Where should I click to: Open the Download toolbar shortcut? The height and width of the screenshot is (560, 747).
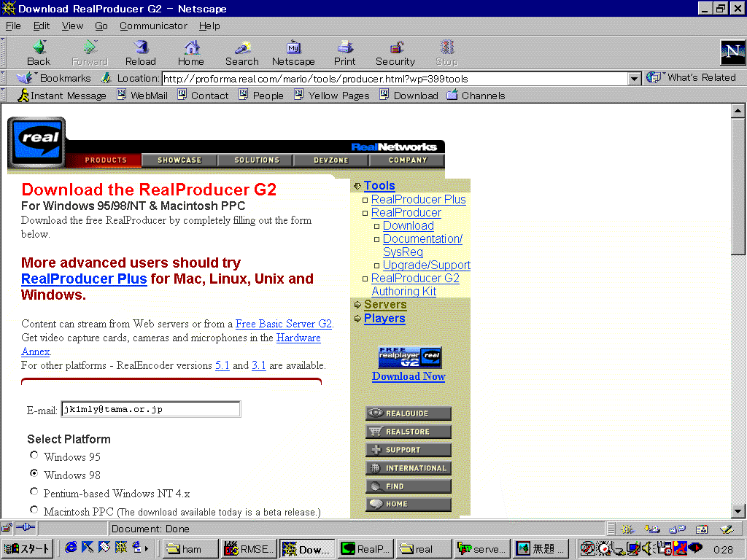coord(409,96)
